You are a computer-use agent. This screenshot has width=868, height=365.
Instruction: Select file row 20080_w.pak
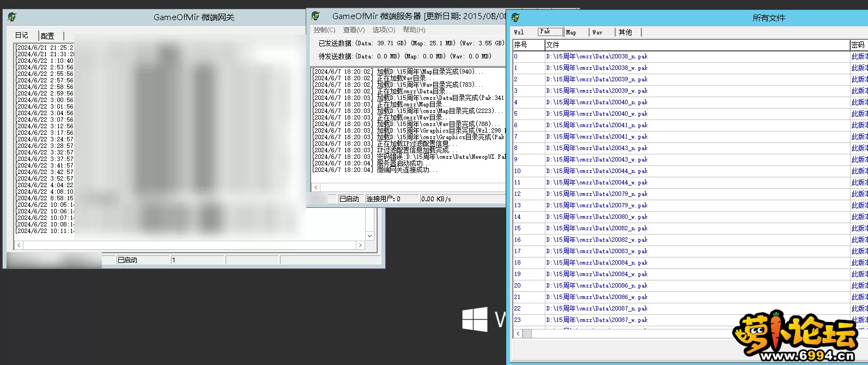pyautogui.click(x=690, y=217)
